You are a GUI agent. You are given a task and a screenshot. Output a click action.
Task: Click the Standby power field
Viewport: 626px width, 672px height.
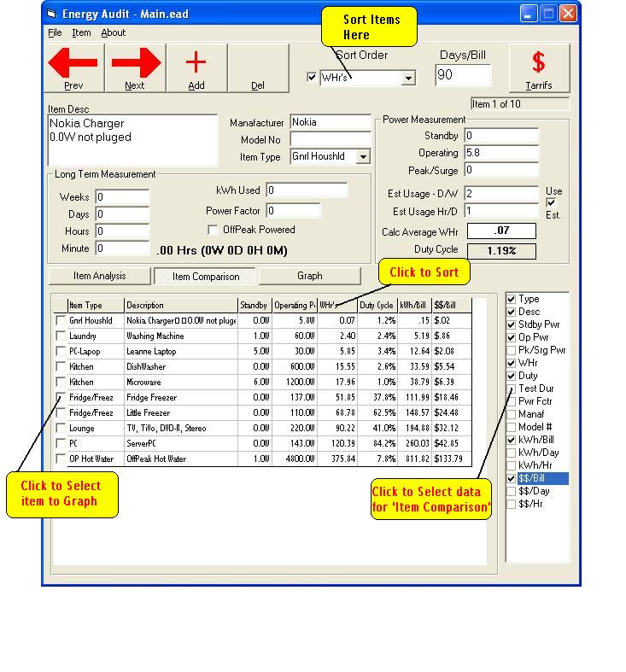pyautogui.click(x=501, y=136)
